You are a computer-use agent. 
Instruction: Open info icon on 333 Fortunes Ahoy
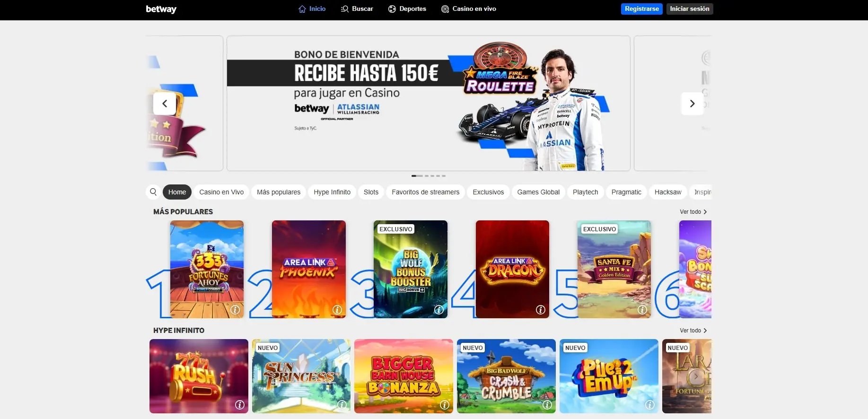pyautogui.click(x=235, y=310)
